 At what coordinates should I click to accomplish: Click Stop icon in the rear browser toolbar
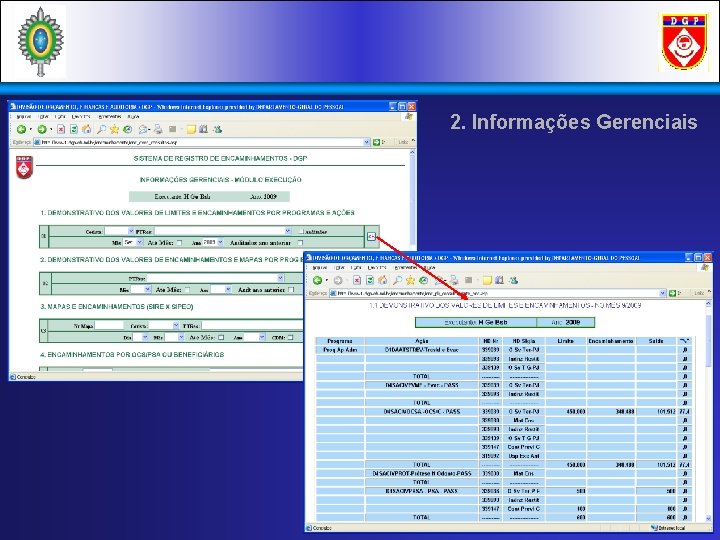pyautogui.click(x=61, y=129)
